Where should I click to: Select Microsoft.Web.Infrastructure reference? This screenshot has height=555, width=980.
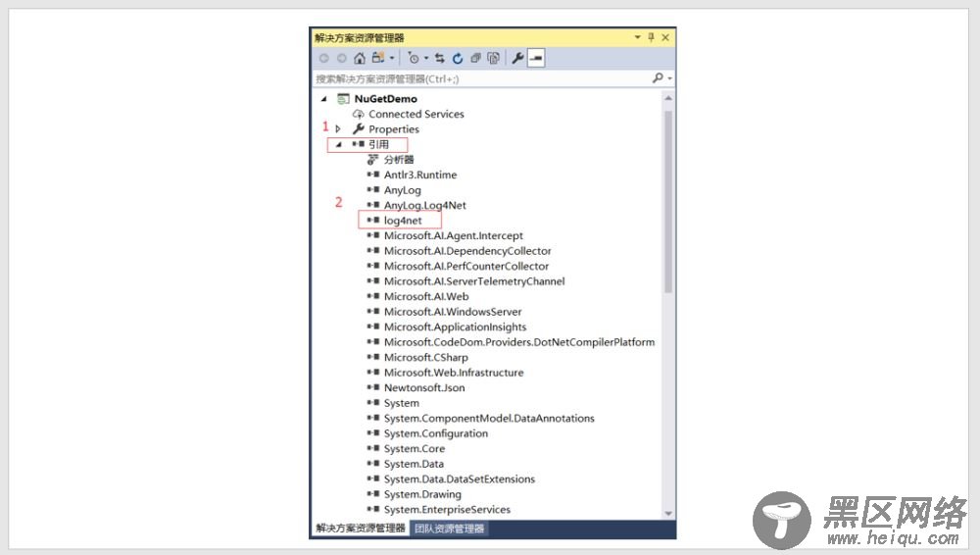454,373
